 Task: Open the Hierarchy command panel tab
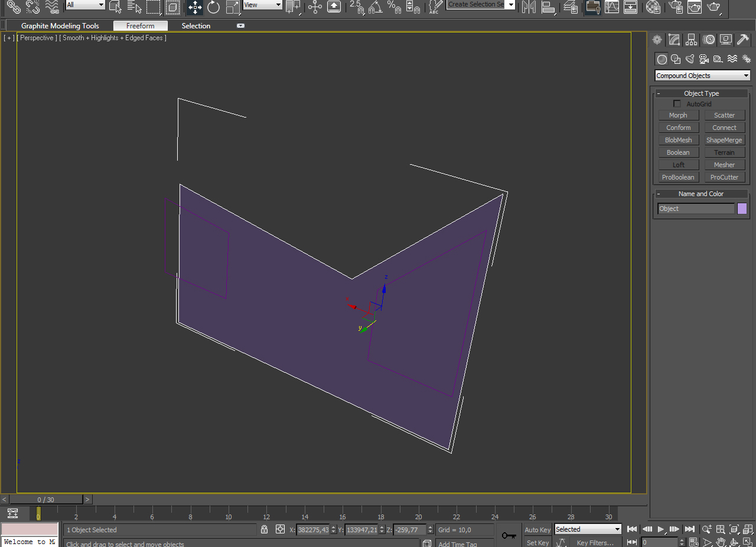tap(692, 40)
